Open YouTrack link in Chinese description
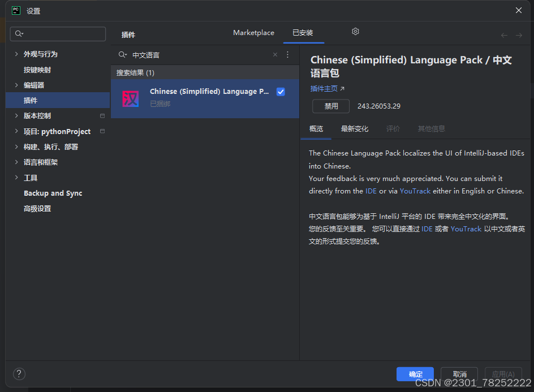The height and width of the screenshot is (392, 534). 466,229
